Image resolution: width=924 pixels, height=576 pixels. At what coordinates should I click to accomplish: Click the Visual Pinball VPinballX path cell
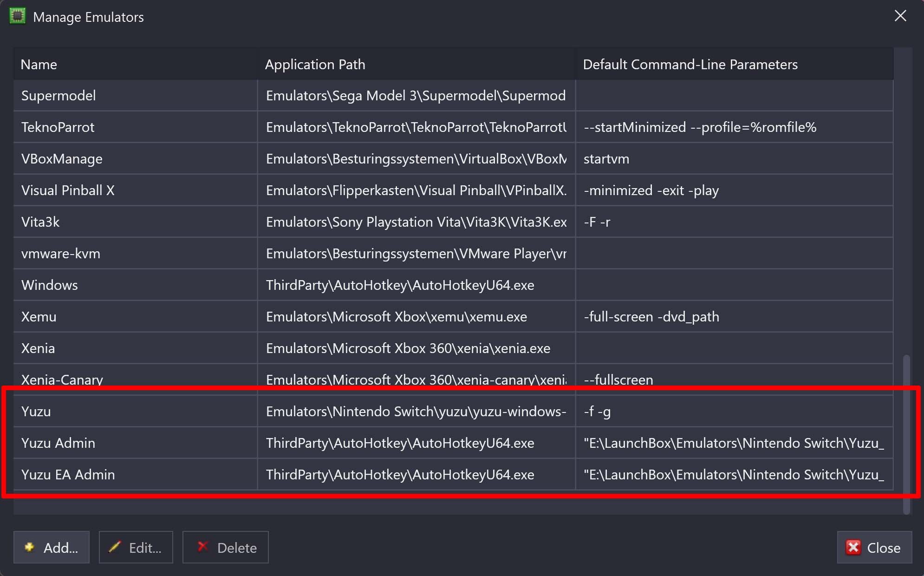coord(416,190)
